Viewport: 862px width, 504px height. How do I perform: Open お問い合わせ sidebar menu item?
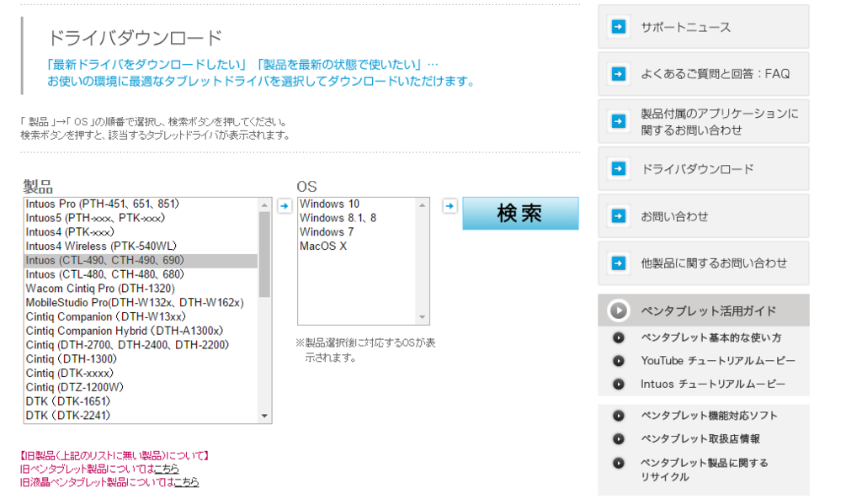[704, 216]
